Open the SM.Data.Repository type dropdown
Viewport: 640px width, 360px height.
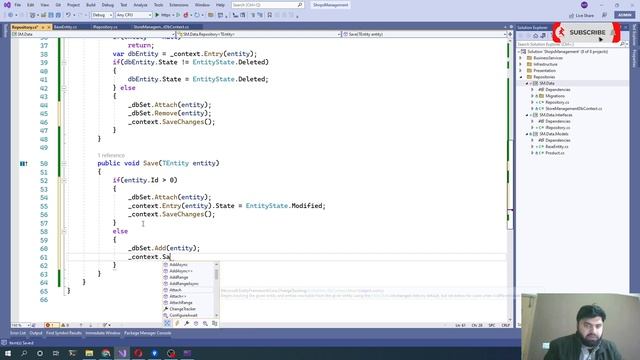click(259, 34)
